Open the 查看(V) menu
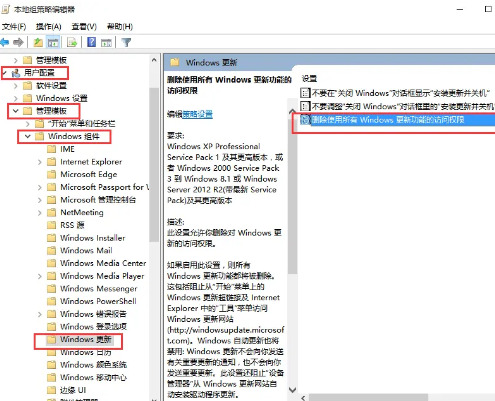Screen dimensions: 495x401 [x=84, y=27]
